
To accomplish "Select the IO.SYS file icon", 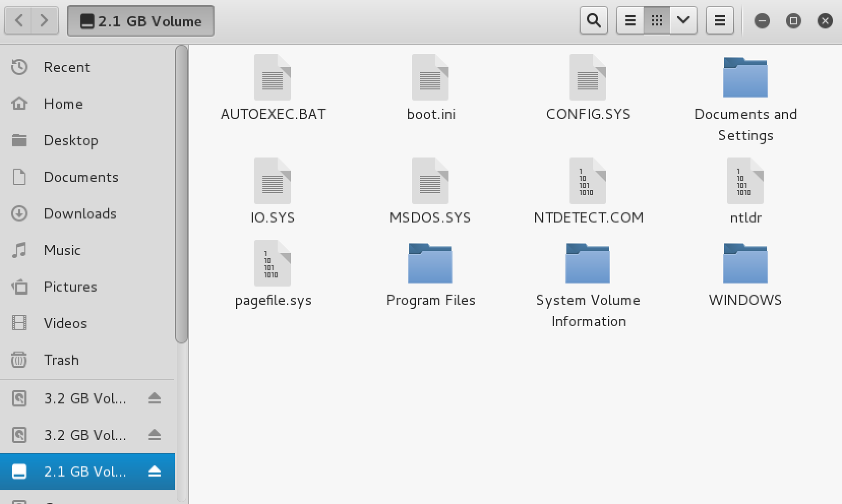I will (273, 181).
